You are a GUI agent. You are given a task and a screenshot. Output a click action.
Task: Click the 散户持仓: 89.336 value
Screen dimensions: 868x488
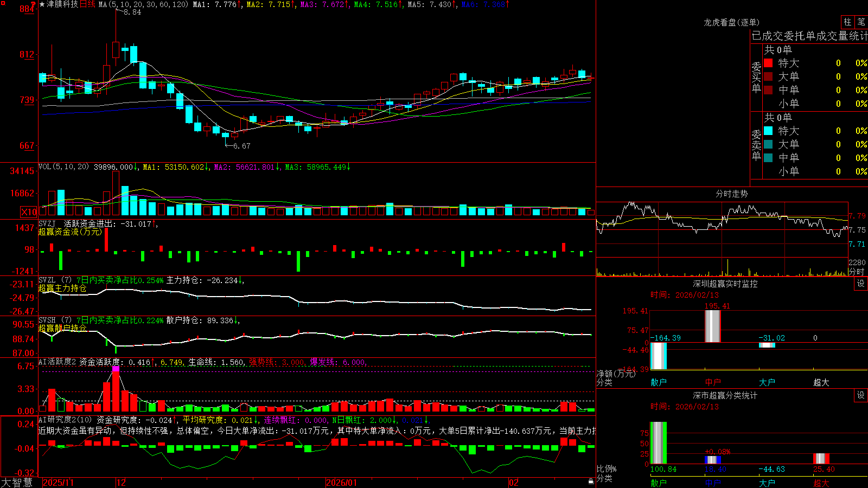tap(200, 320)
